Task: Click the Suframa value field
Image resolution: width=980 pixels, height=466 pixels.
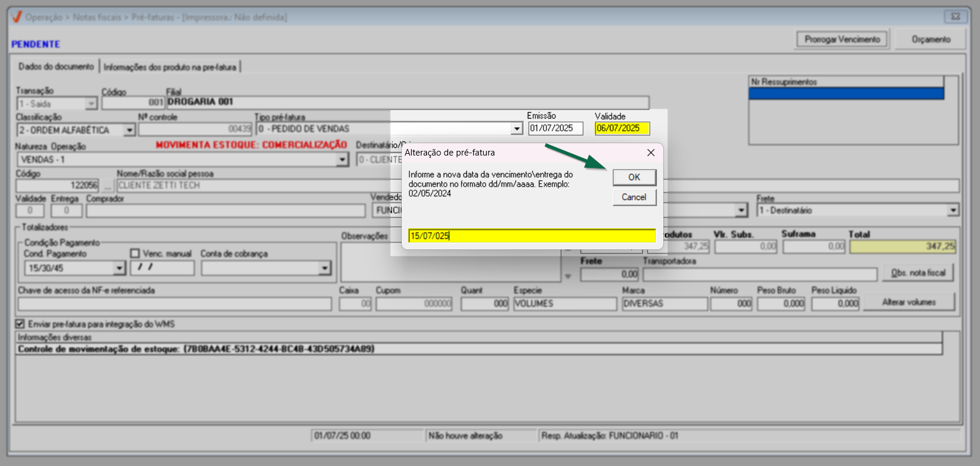Action: click(814, 246)
